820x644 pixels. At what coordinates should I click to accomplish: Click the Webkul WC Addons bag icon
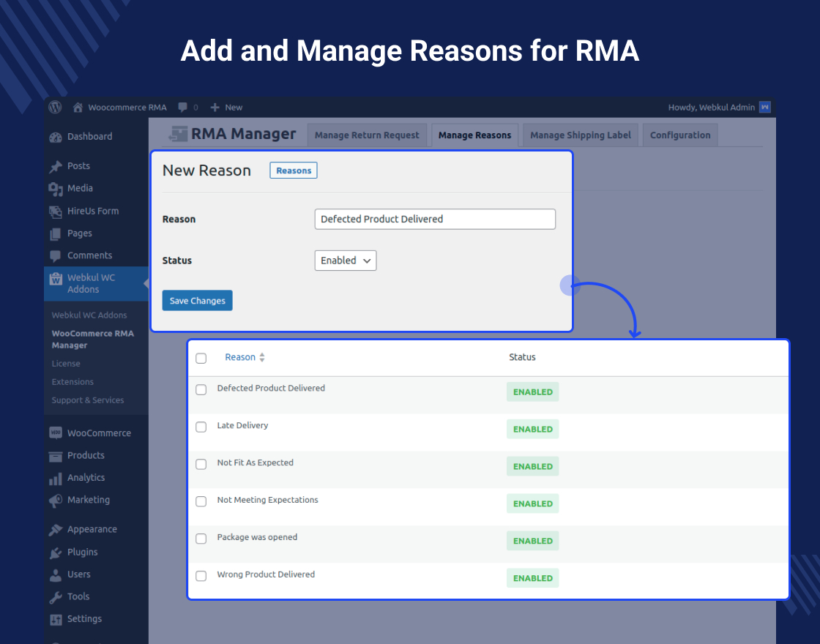56,279
